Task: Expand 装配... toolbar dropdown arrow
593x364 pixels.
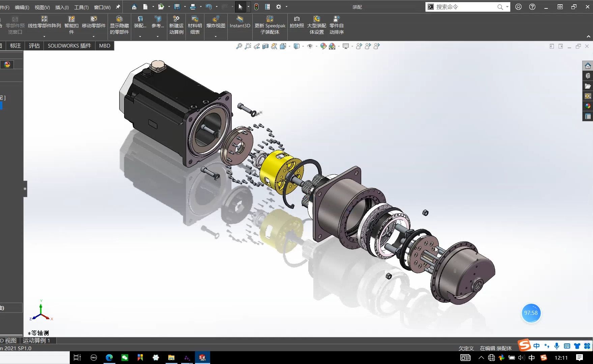Action: 140,36
